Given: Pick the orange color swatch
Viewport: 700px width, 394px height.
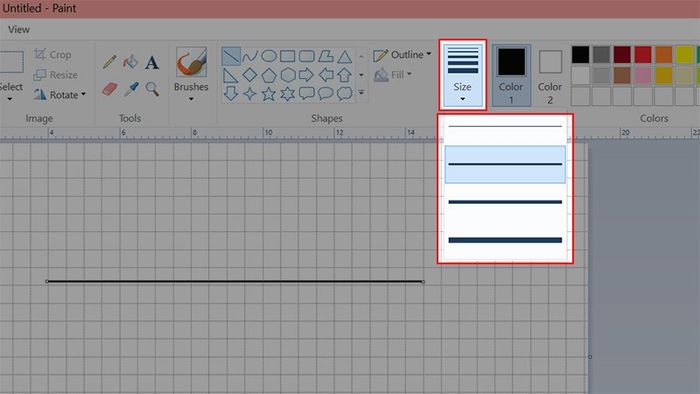Looking at the screenshot, I should click(664, 55).
